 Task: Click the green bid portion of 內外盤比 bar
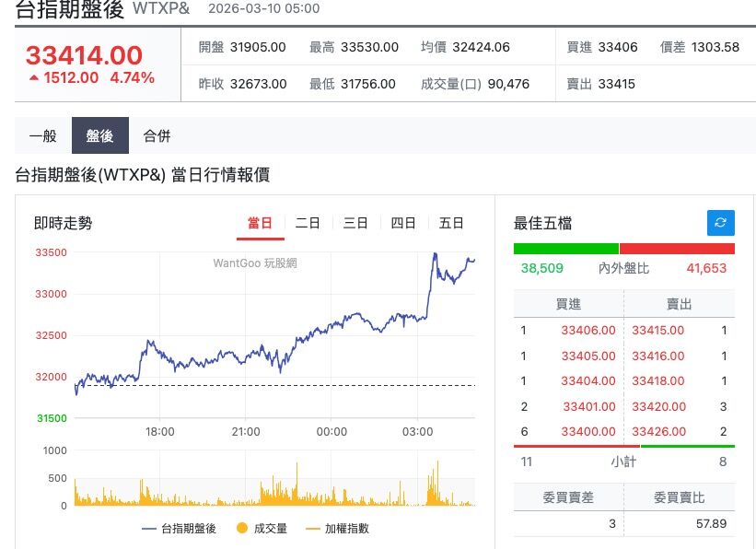coord(566,247)
